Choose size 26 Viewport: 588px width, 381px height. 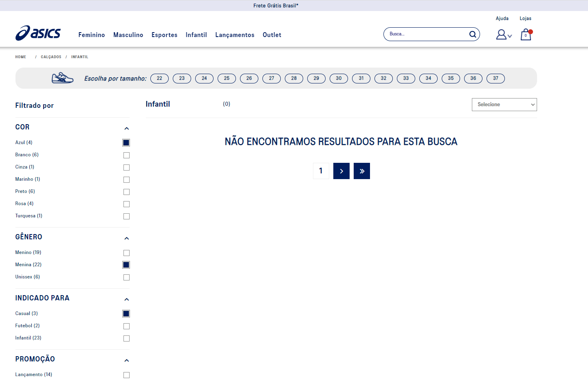coord(249,79)
